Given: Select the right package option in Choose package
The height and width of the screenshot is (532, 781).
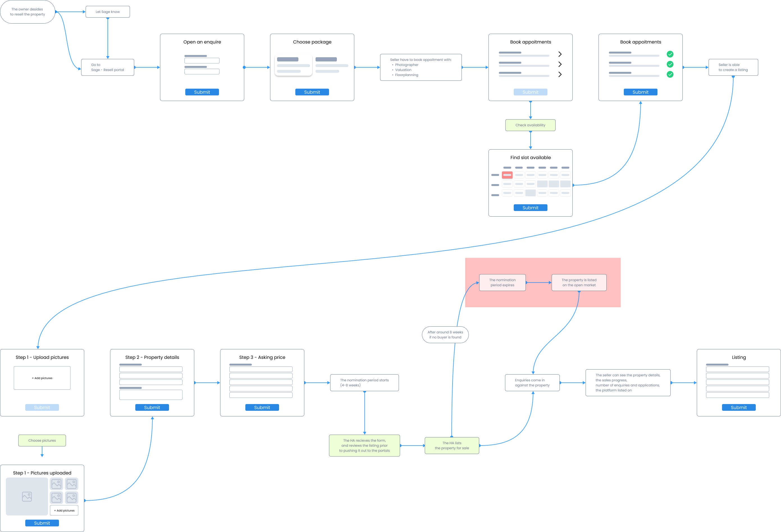Looking at the screenshot, I should point(332,65).
